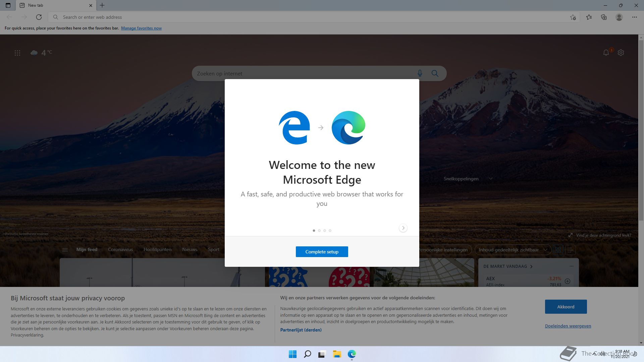This screenshot has height=362, width=644.
Task: View the 4°C weather widget
Action: tap(41, 53)
